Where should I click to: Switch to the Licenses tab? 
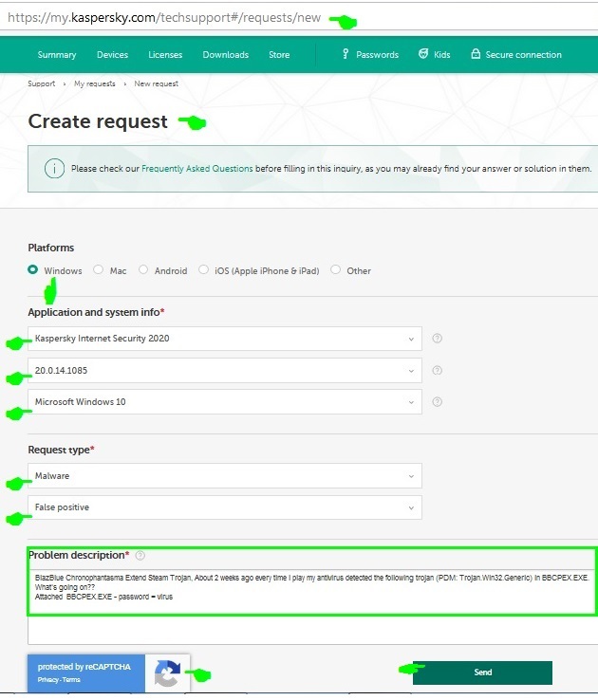pyautogui.click(x=165, y=54)
